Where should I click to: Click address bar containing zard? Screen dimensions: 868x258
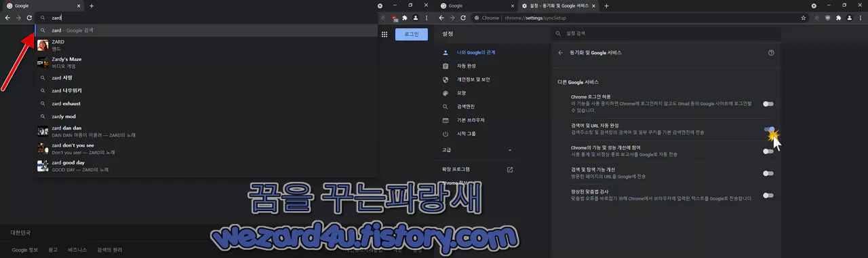coord(207,18)
